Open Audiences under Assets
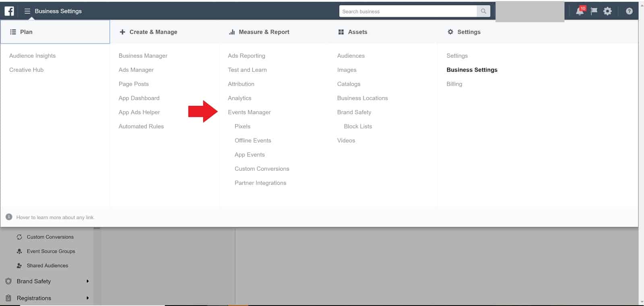Screen dimensions: 644x306 351,56
